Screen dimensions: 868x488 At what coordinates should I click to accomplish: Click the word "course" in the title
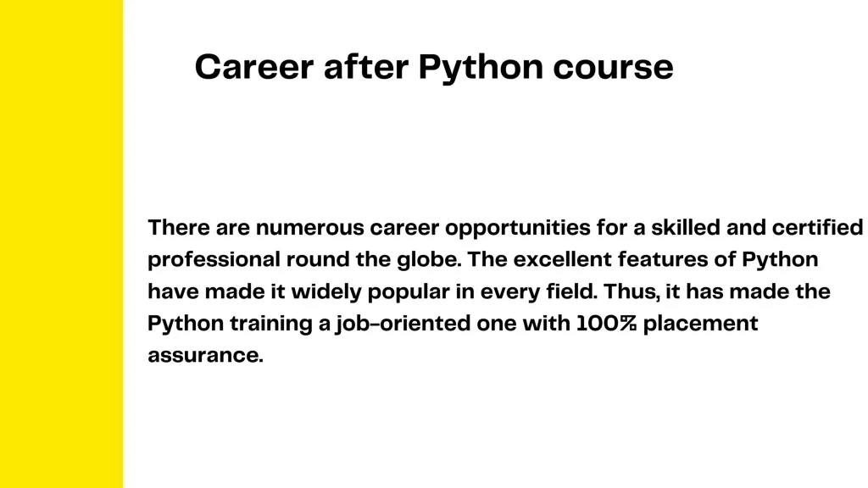(x=613, y=67)
